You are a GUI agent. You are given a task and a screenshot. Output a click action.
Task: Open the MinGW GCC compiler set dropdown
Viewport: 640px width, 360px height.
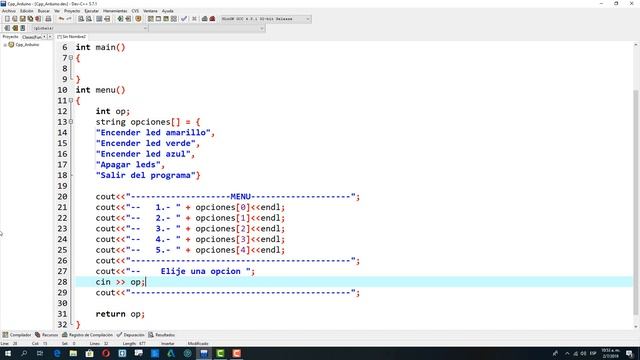pyautogui.click(x=266, y=19)
